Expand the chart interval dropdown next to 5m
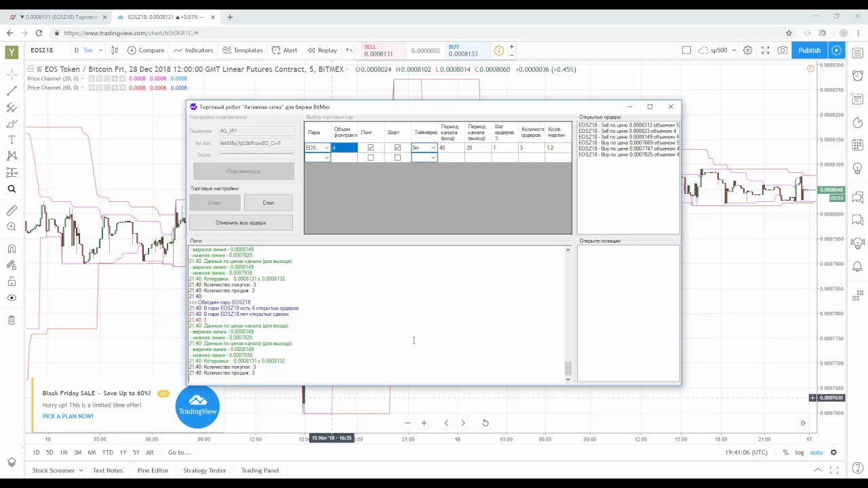The width and height of the screenshot is (868, 488). [100, 50]
